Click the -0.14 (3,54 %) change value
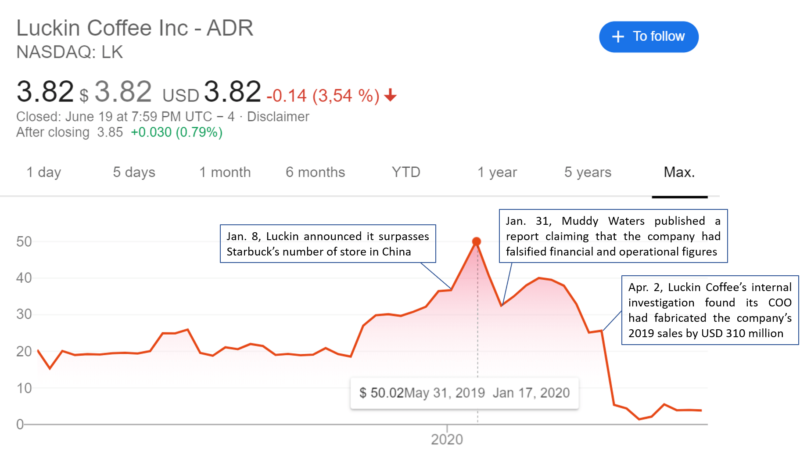The width and height of the screenshot is (800, 450). point(323,95)
